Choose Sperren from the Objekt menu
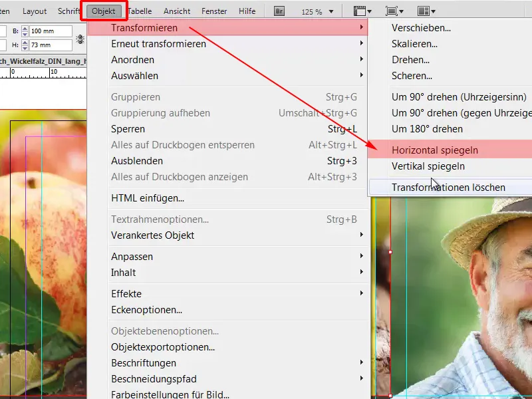Image resolution: width=532 pixels, height=399 pixels. click(227, 129)
